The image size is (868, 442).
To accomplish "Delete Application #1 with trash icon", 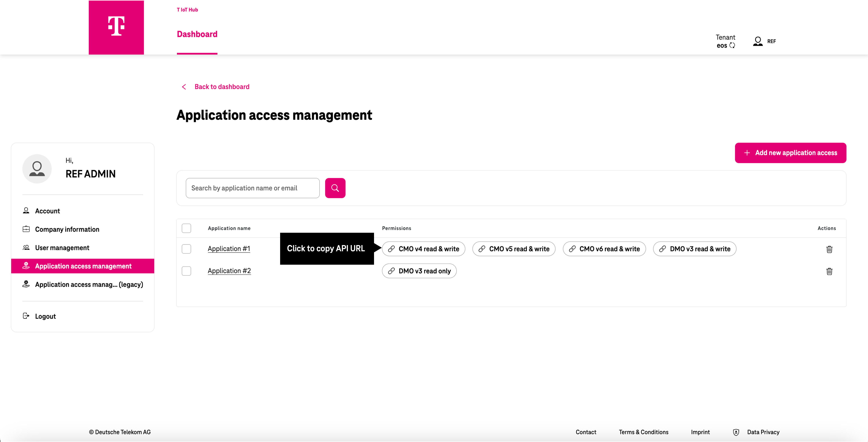I will point(829,249).
